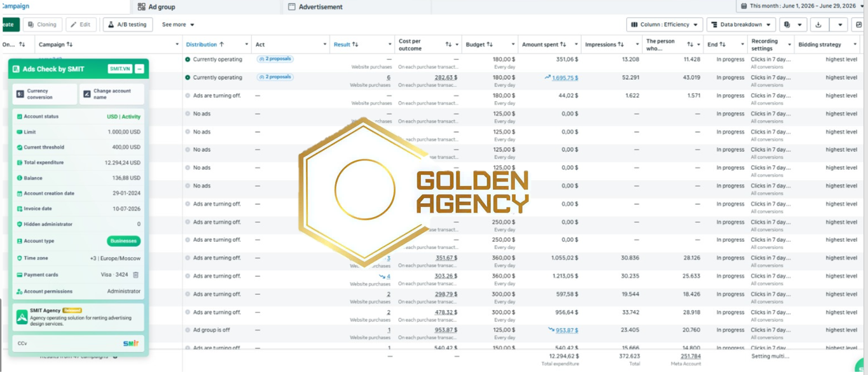
Task: Open Currency conversion tool
Action: click(x=45, y=94)
